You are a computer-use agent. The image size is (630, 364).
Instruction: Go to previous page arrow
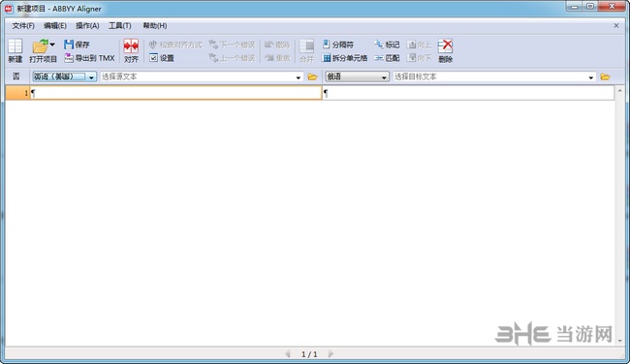click(x=287, y=353)
